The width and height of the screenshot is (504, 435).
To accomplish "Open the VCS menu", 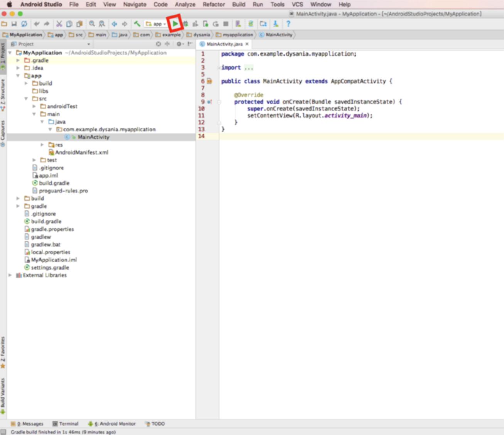I will tap(297, 4).
